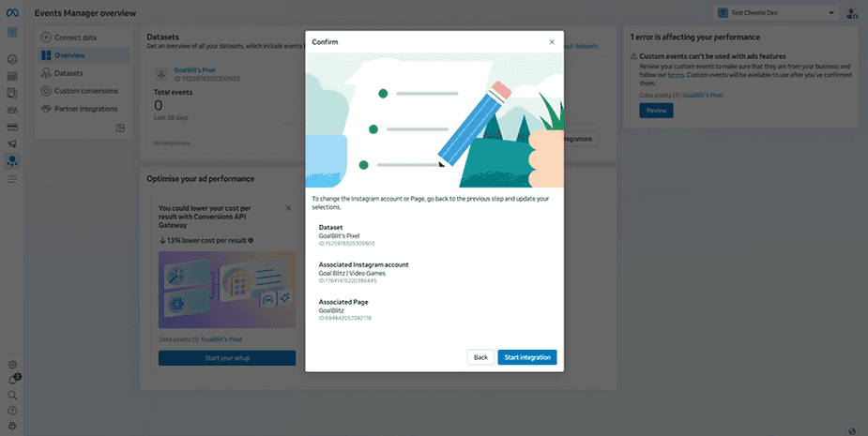Click the Goal Blitz | Video Games text
The image size is (868, 436).
tap(352, 274)
